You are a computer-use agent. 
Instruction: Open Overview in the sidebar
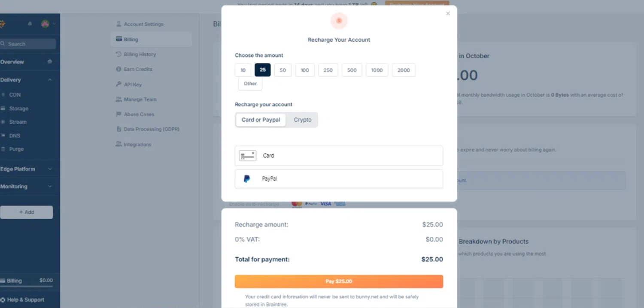pyautogui.click(x=12, y=62)
